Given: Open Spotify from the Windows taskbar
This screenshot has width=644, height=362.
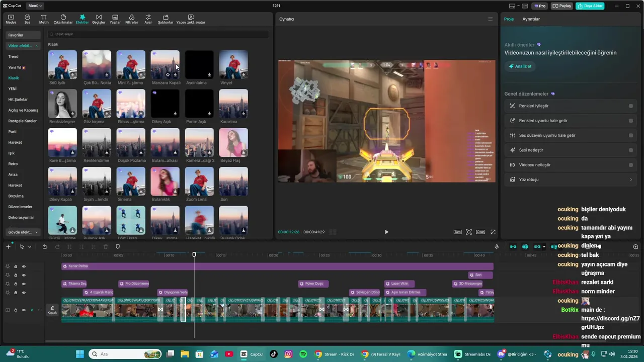Looking at the screenshot, I should click(303, 354).
